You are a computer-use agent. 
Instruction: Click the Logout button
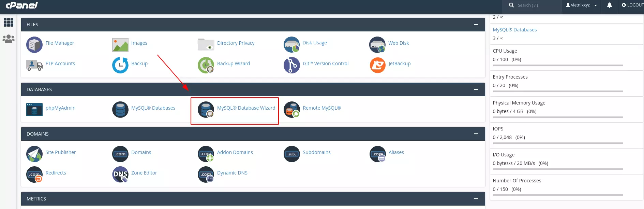633,5
